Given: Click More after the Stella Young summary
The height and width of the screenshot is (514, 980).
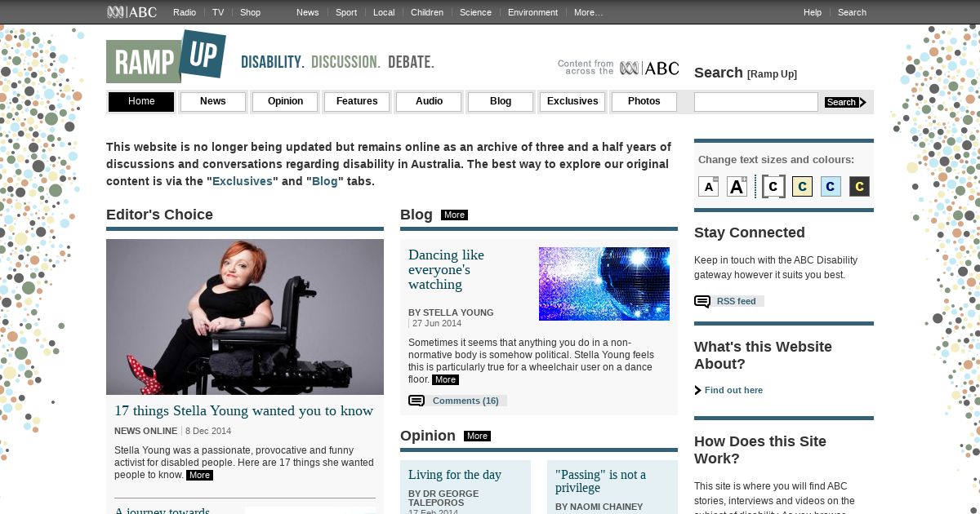Looking at the screenshot, I should [199, 475].
